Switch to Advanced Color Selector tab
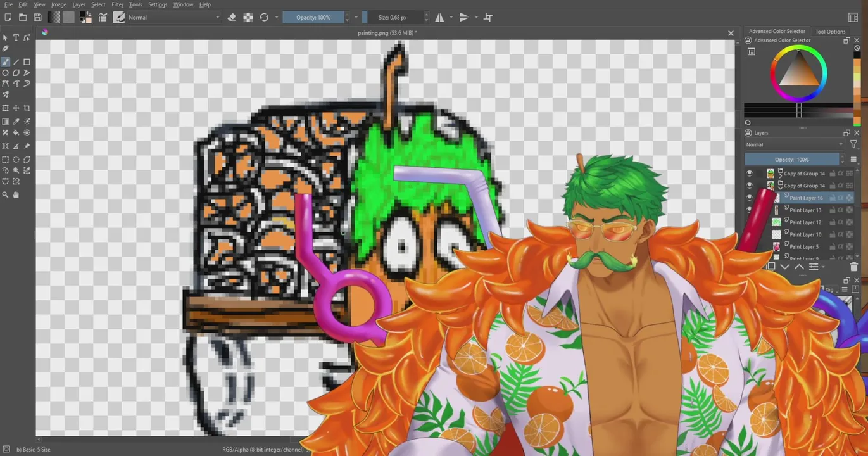Image resolution: width=868 pixels, height=456 pixels. (x=777, y=31)
